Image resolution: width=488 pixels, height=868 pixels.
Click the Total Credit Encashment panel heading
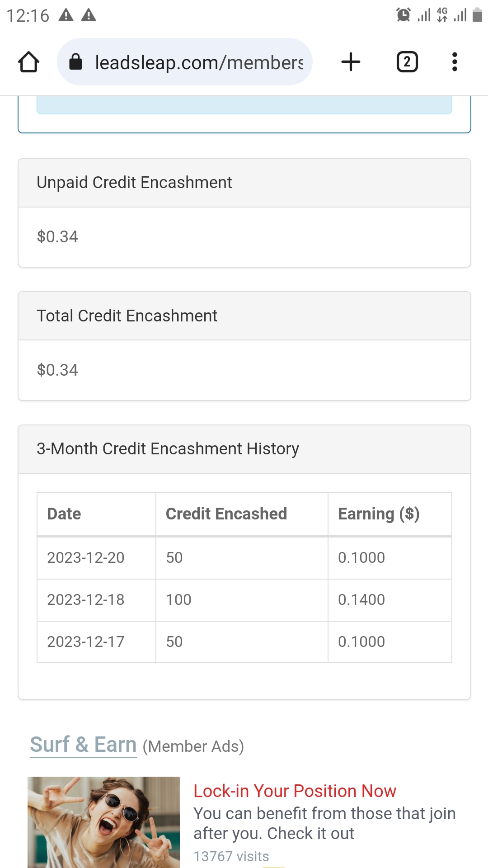(x=127, y=316)
